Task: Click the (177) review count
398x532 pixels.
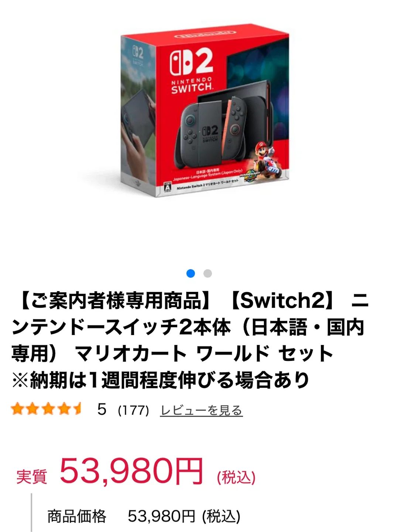Action: click(x=133, y=410)
